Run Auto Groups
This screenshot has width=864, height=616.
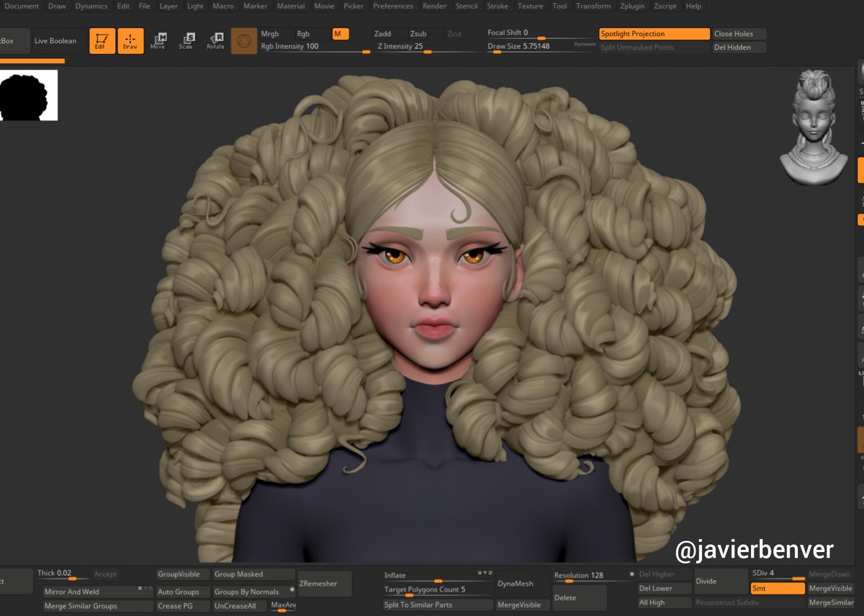[x=183, y=592]
